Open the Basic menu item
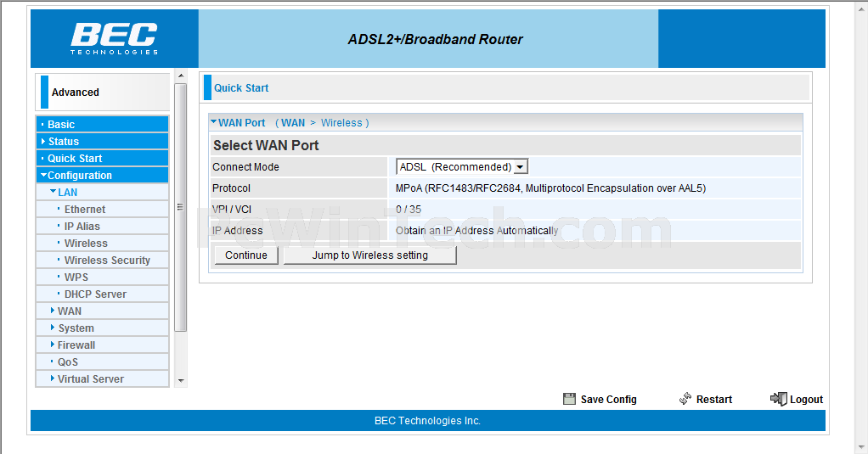The image size is (868, 454). click(103, 124)
